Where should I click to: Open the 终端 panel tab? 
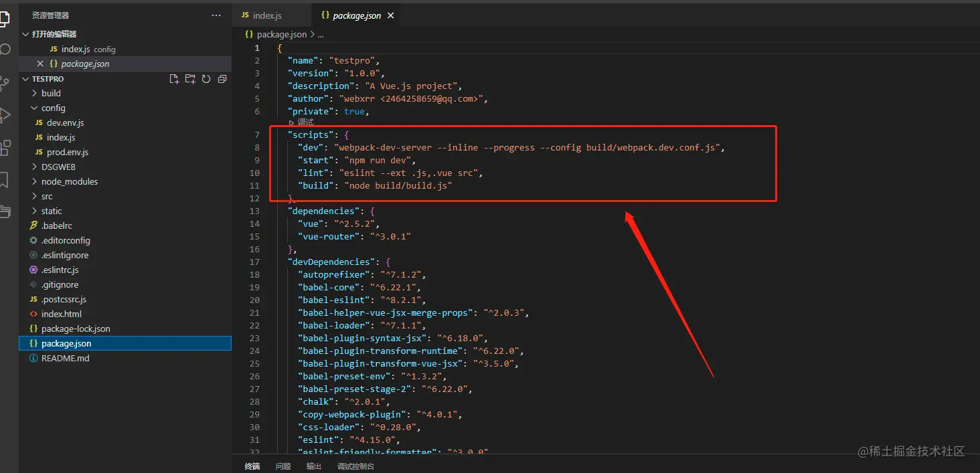[x=252, y=466]
